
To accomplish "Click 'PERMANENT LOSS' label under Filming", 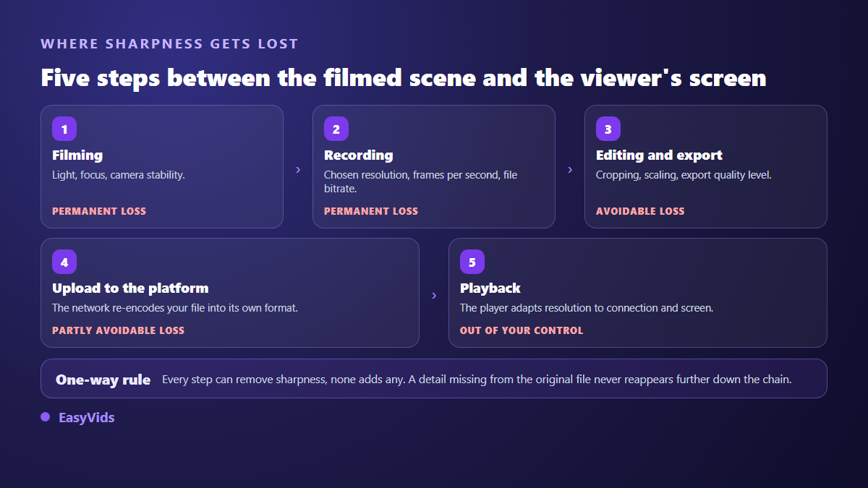I will [x=99, y=211].
